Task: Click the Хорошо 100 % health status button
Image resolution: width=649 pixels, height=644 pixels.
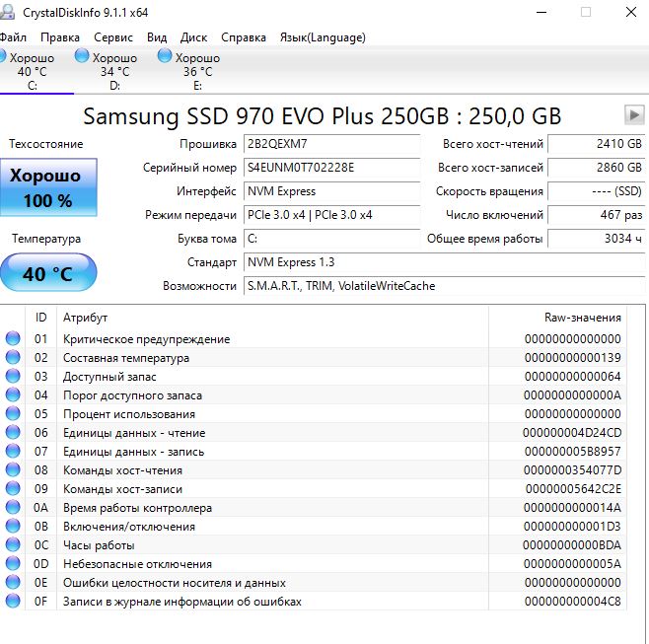Action: 48,188
